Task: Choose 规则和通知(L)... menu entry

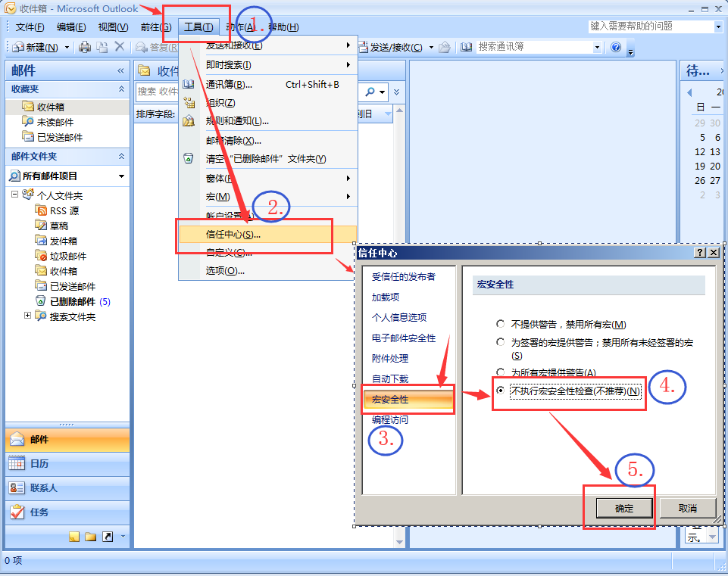Action: 268,121
